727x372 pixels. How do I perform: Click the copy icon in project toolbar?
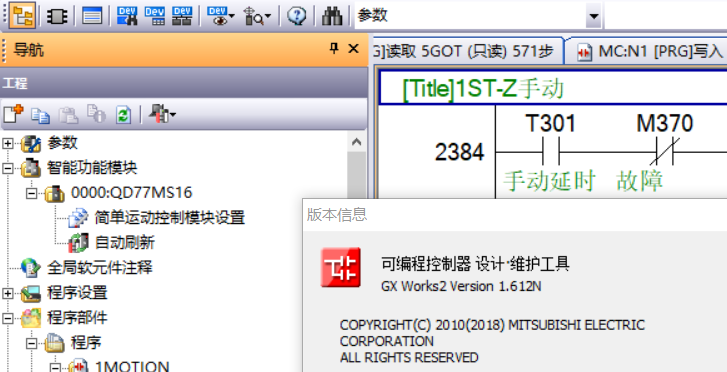pos(41,115)
